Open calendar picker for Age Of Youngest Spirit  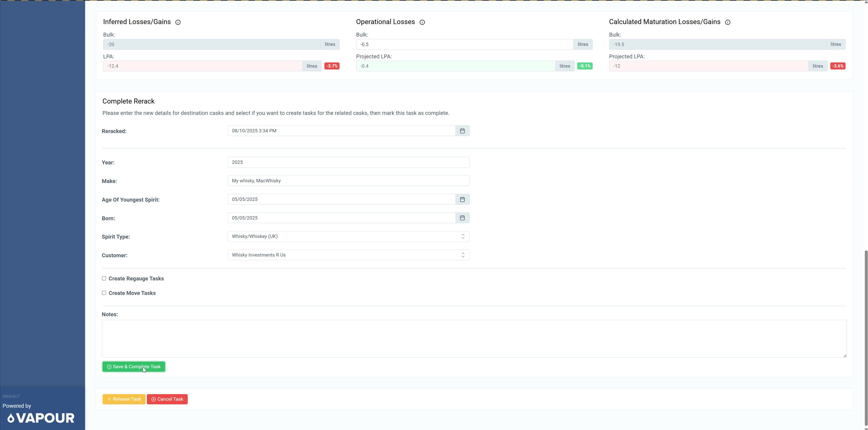[462, 200]
